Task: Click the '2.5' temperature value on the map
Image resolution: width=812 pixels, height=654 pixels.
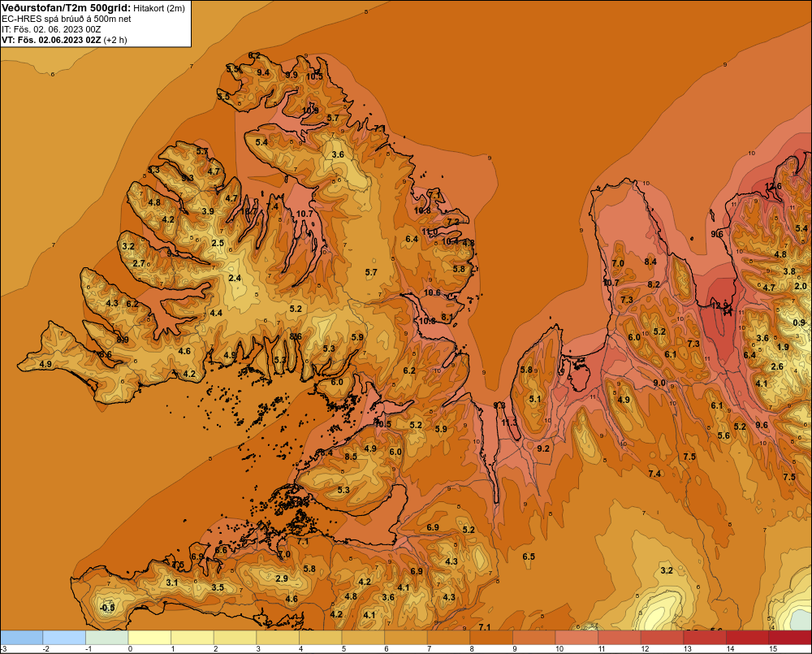Action: (x=218, y=243)
